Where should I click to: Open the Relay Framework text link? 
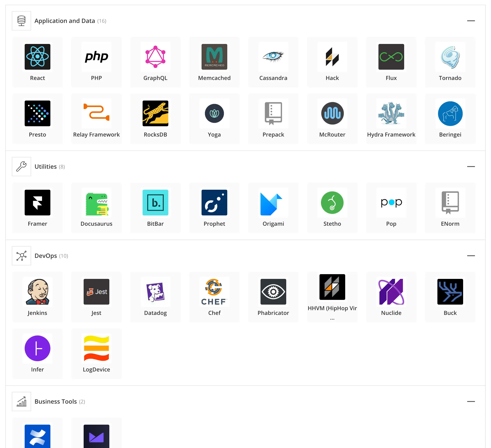tap(96, 135)
